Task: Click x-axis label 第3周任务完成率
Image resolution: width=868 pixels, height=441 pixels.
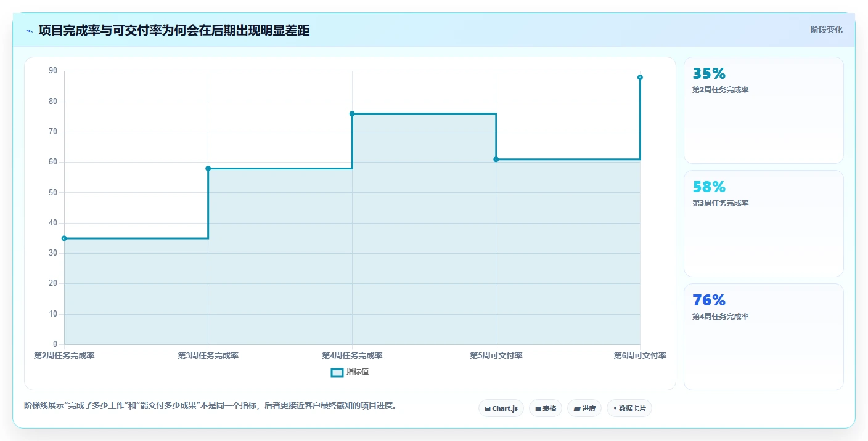Action: click(x=208, y=356)
